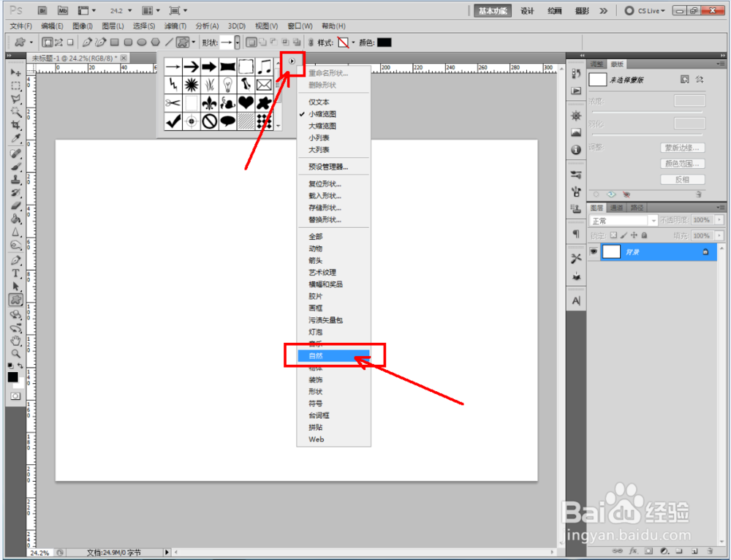Switch to 设计 workspace
Viewport: 731px width, 560px height.
pos(527,11)
